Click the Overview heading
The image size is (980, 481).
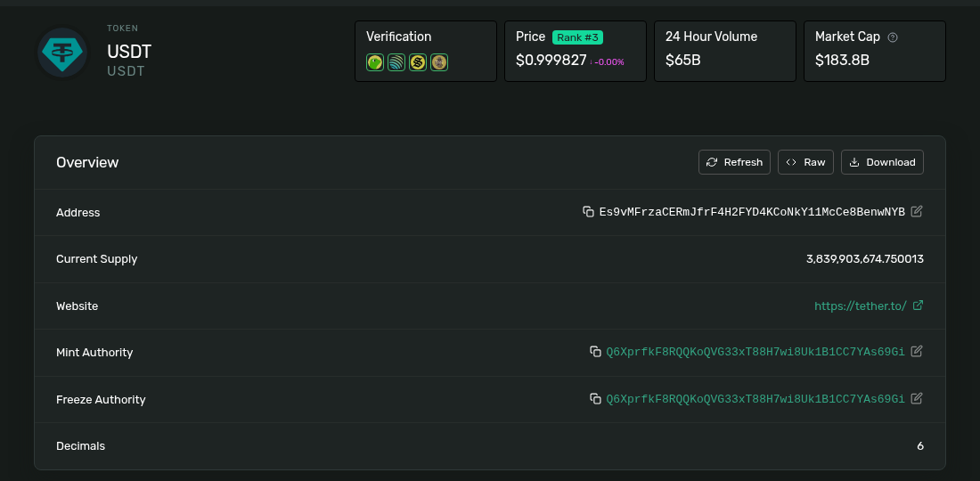[87, 162]
